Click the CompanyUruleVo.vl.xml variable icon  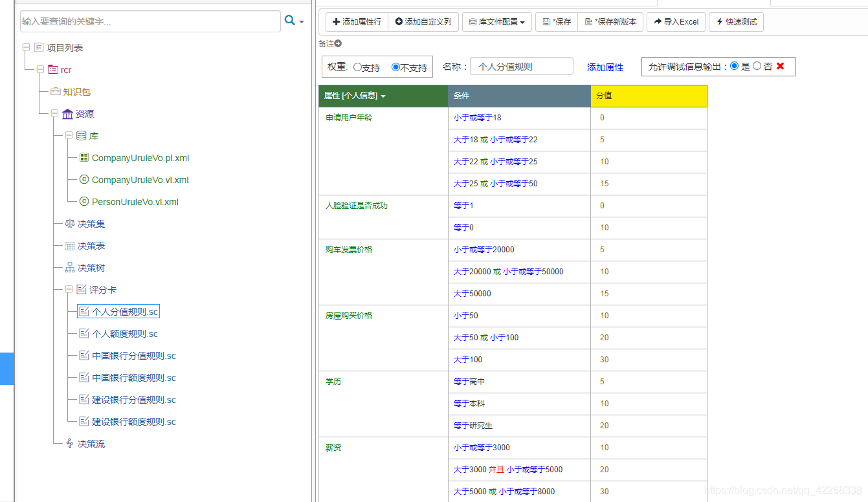tap(84, 180)
